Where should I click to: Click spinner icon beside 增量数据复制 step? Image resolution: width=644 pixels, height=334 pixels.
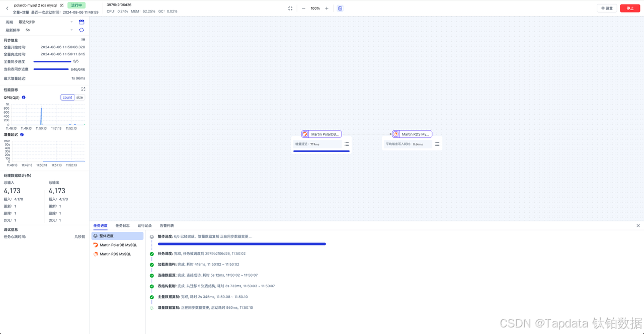point(152,308)
